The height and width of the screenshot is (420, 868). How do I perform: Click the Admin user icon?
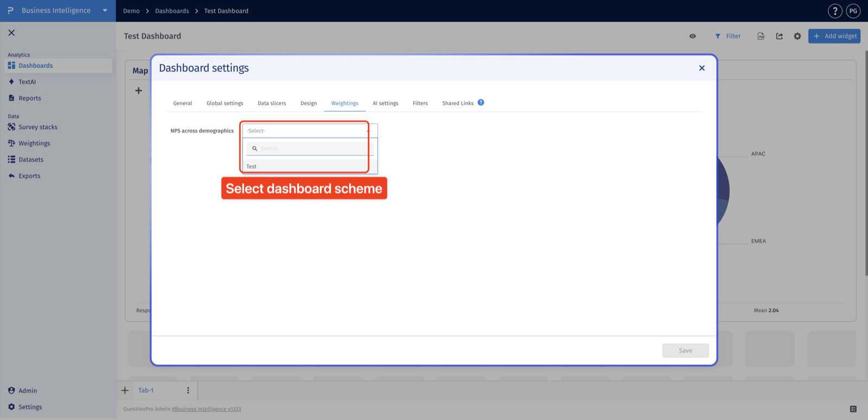[x=11, y=390]
